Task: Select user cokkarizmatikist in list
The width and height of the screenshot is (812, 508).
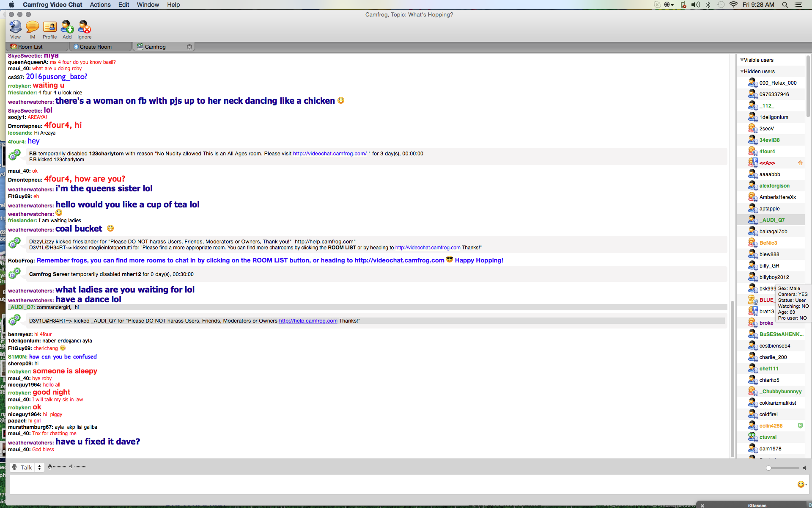Action: 770,403
